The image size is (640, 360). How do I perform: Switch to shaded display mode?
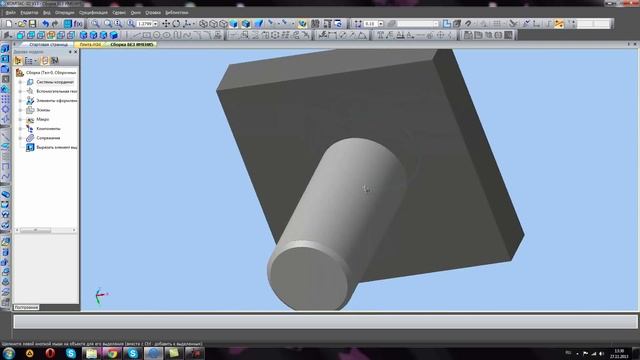tap(233, 24)
